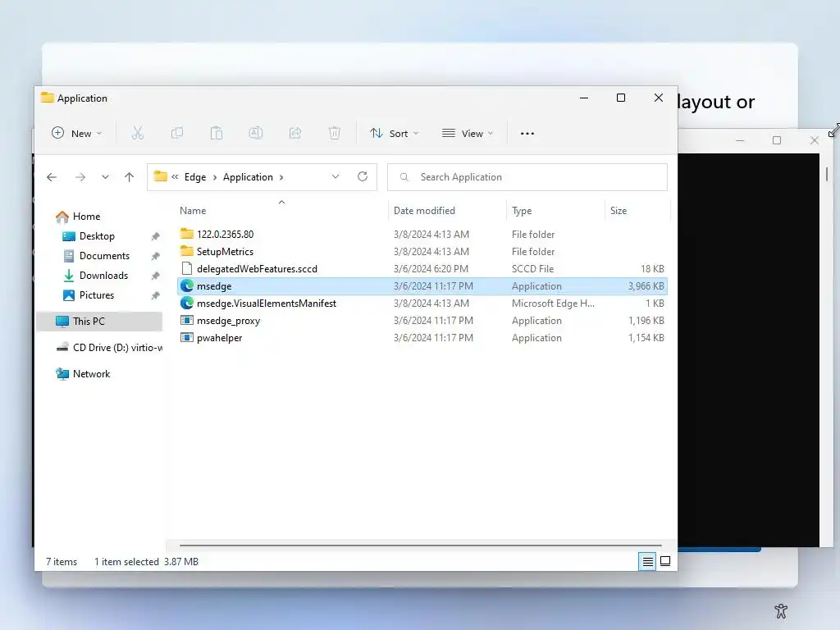Screen dimensions: 840x630
Task: Sort by the Type column header
Action: click(522, 211)
